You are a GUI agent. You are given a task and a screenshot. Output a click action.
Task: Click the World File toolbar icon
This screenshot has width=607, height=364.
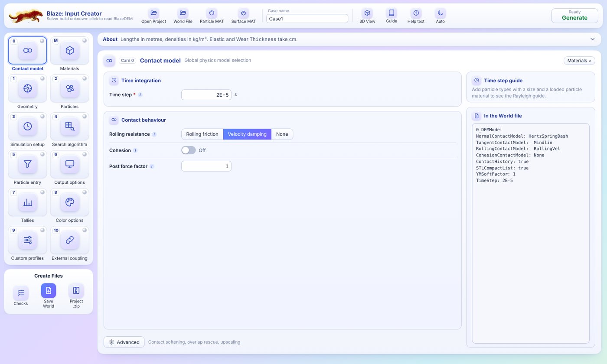point(183,13)
